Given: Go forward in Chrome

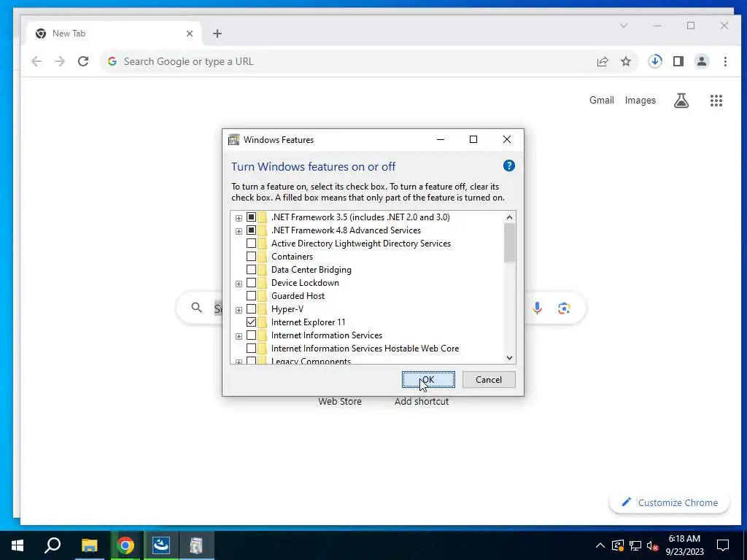Looking at the screenshot, I should point(60,61).
